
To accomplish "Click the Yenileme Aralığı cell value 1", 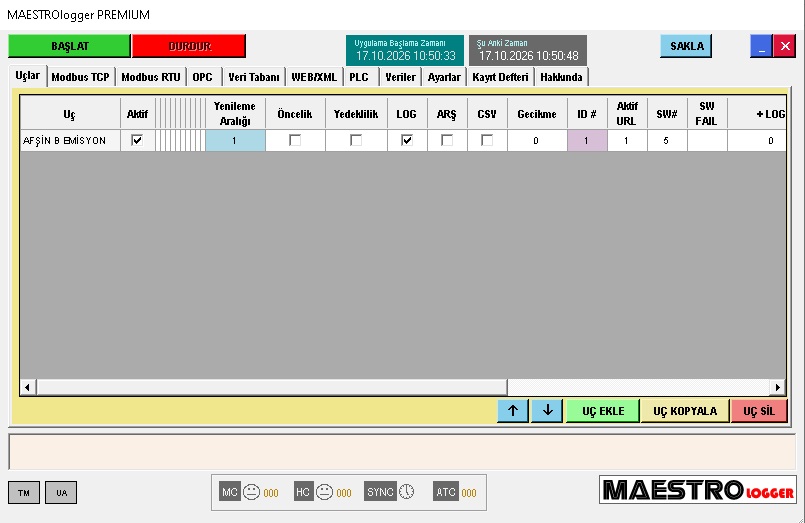I will pos(235,141).
